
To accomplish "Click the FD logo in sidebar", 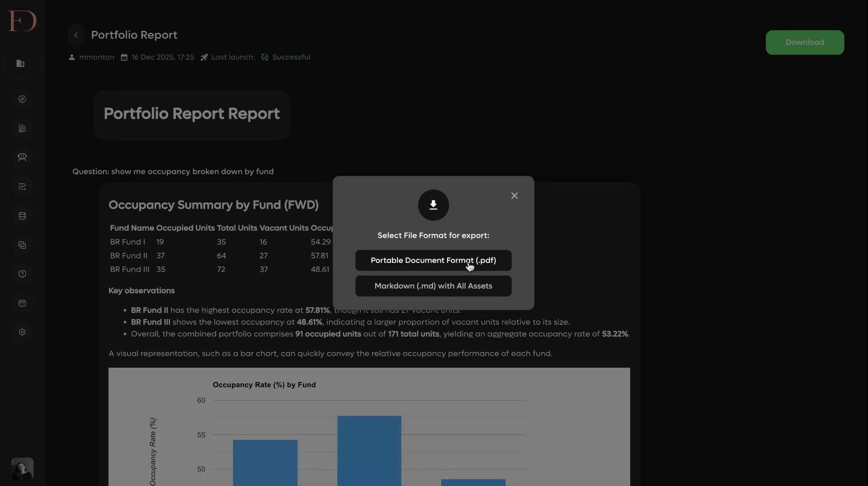I will [x=22, y=21].
